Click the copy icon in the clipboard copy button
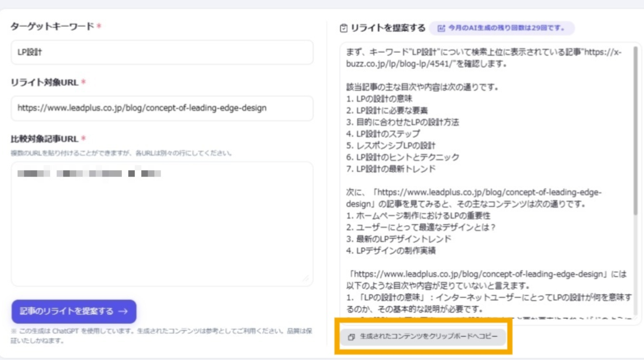This screenshot has width=644, height=360. pyautogui.click(x=351, y=337)
